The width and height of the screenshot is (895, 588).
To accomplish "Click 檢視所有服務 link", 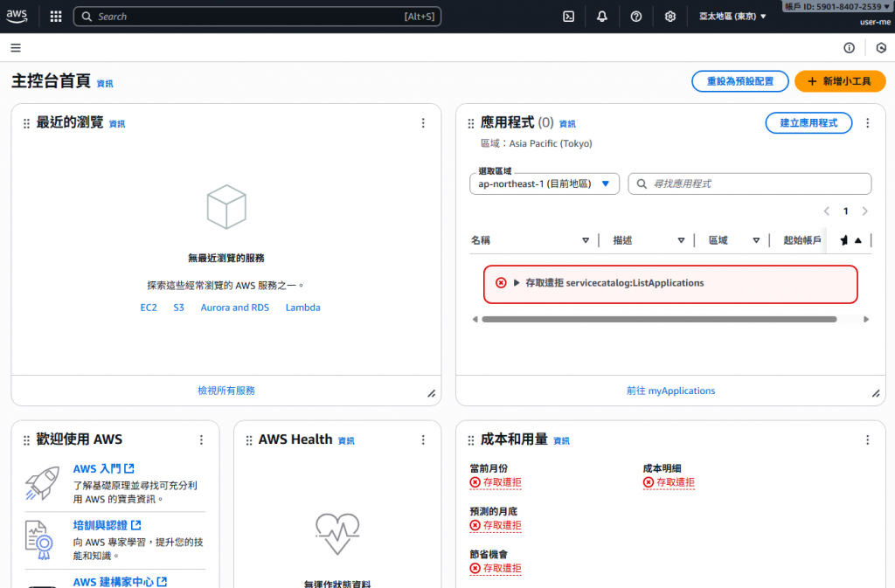I will (x=226, y=391).
